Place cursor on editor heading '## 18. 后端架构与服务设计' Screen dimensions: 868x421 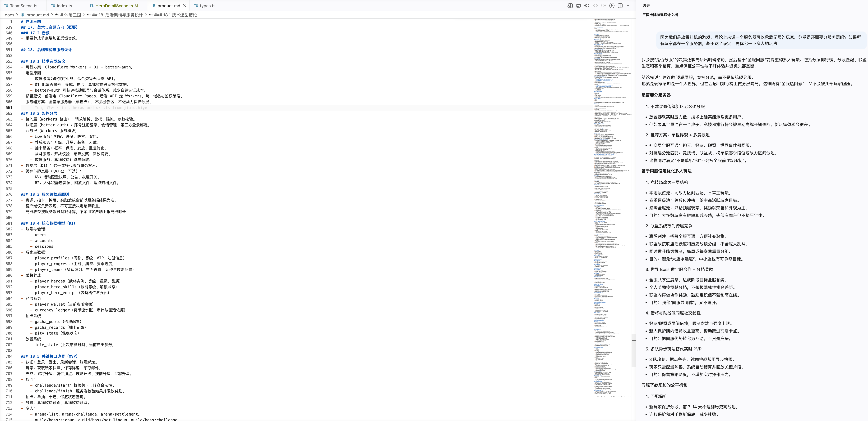(46, 50)
